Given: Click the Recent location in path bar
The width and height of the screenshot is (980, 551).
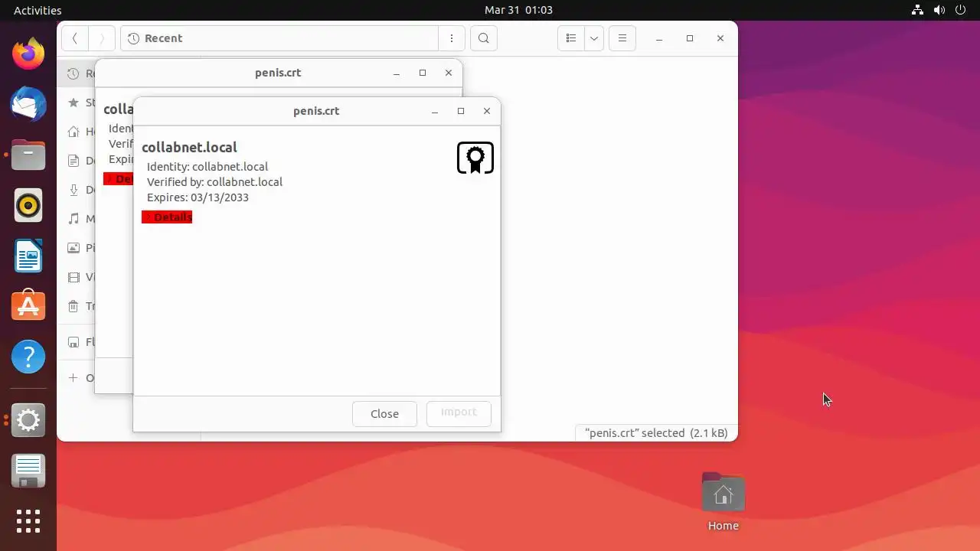Looking at the screenshot, I should [155, 38].
